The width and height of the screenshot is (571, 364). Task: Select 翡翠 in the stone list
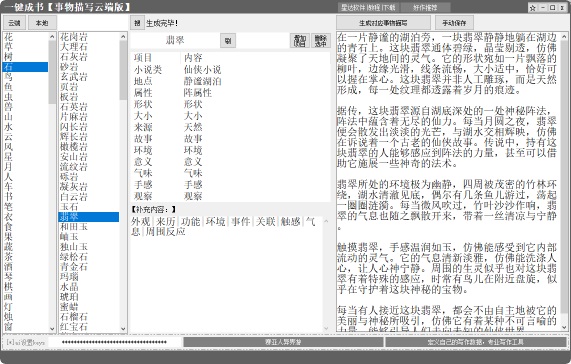coord(88,217)
